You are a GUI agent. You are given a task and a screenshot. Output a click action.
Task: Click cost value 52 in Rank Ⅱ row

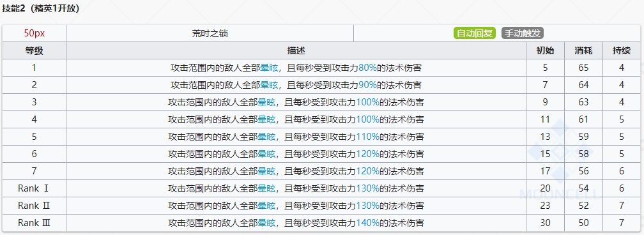[584, 206]
